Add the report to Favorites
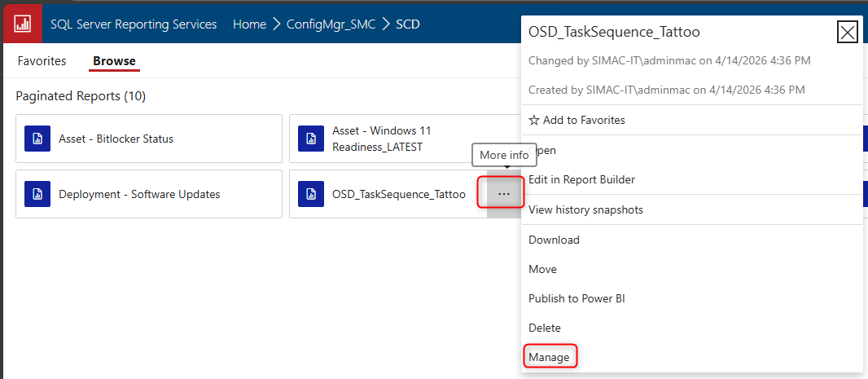The height and width of the screenshot is (379, 868). 576,120
